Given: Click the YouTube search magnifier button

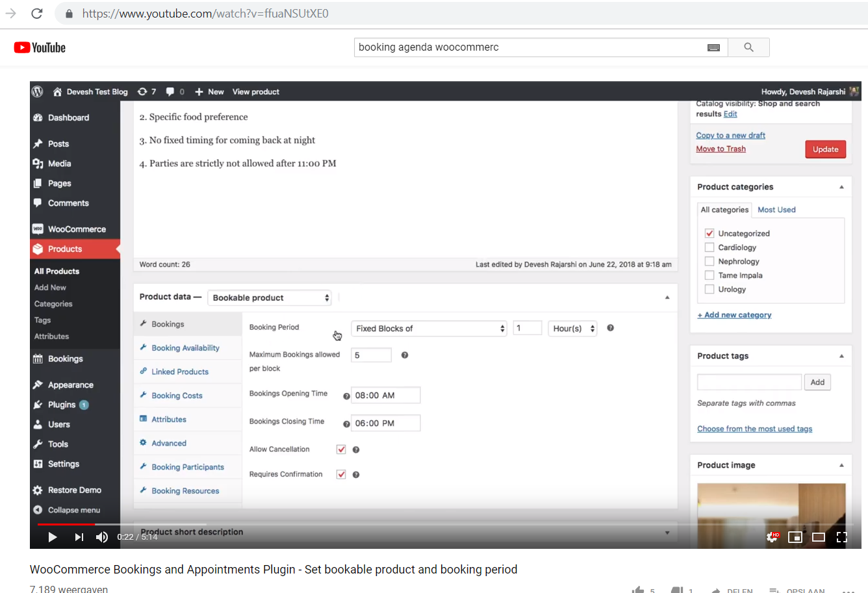Looking at the screenshot, I should 748,47.
